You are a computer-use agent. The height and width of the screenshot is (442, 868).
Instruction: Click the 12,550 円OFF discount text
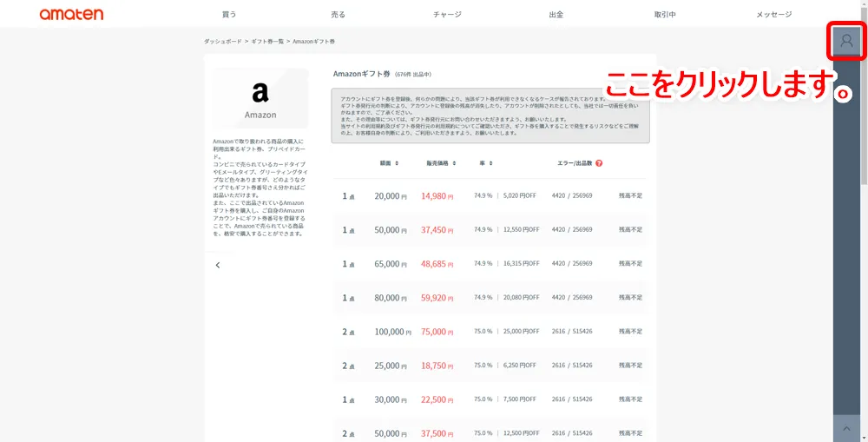(x=521, y=230)
